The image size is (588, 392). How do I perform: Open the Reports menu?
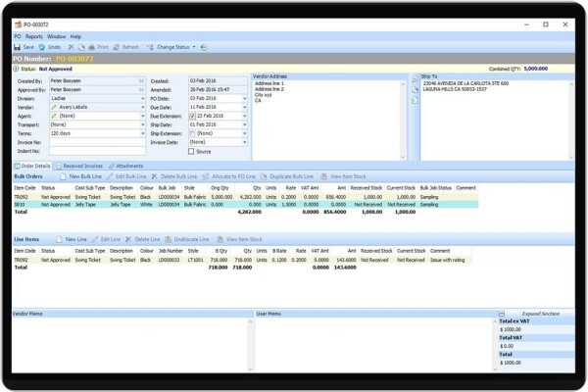[34, 37]
